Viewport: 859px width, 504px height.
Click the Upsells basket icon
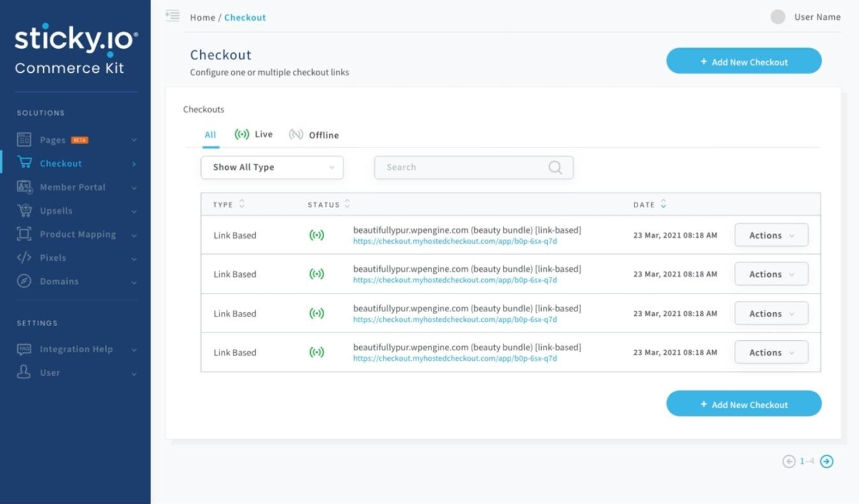tap(24, 211)
